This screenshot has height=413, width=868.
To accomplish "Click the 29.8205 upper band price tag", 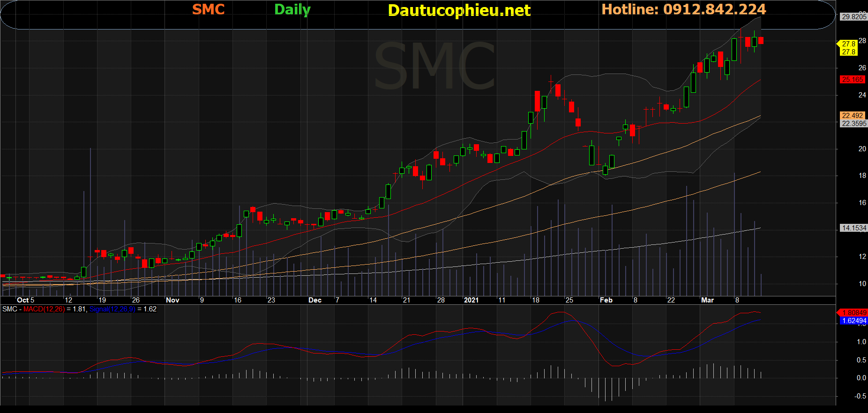I will point(853,16).
